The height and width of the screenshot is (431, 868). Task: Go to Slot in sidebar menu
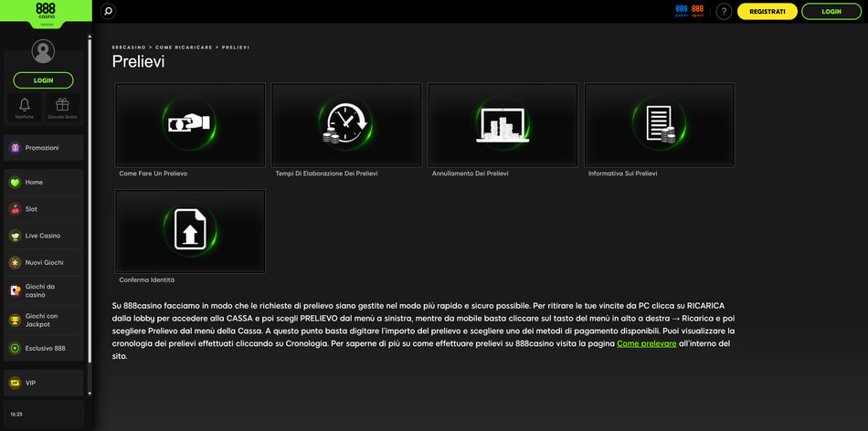point(43,209)
